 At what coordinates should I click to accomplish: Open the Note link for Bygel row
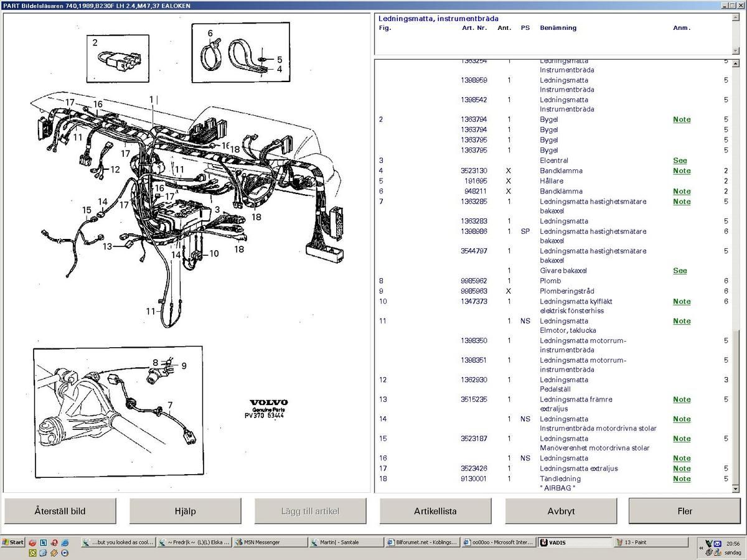point(682,119)
